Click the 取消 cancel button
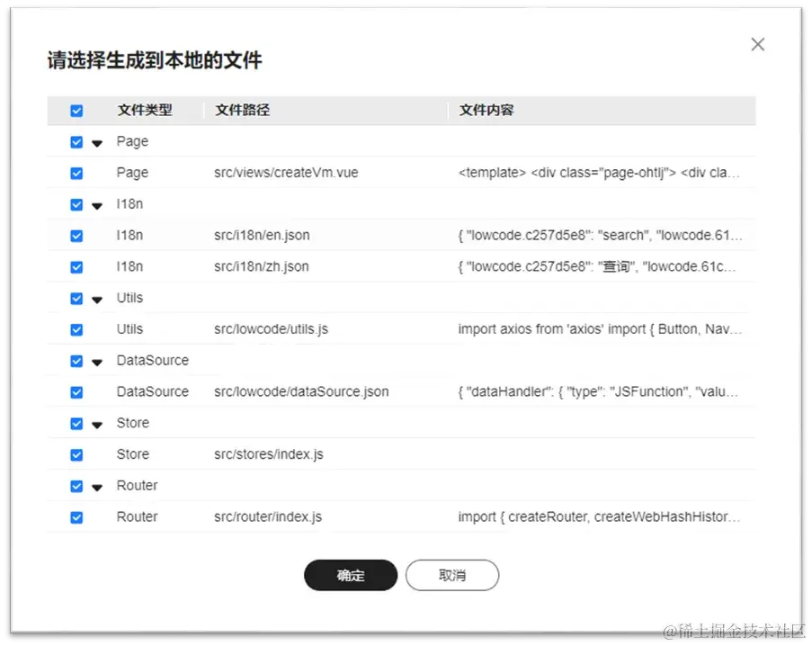The image size is (812, 646). point(452,575)
